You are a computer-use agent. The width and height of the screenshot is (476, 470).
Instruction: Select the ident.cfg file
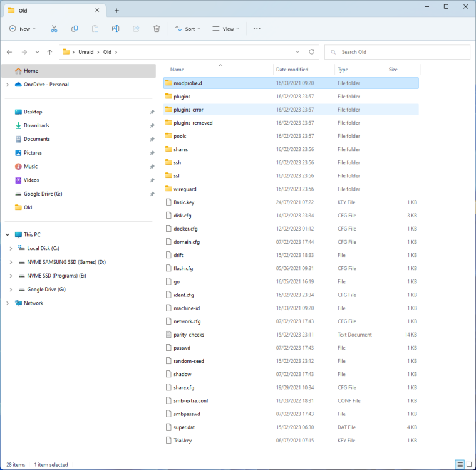point(291,295)
